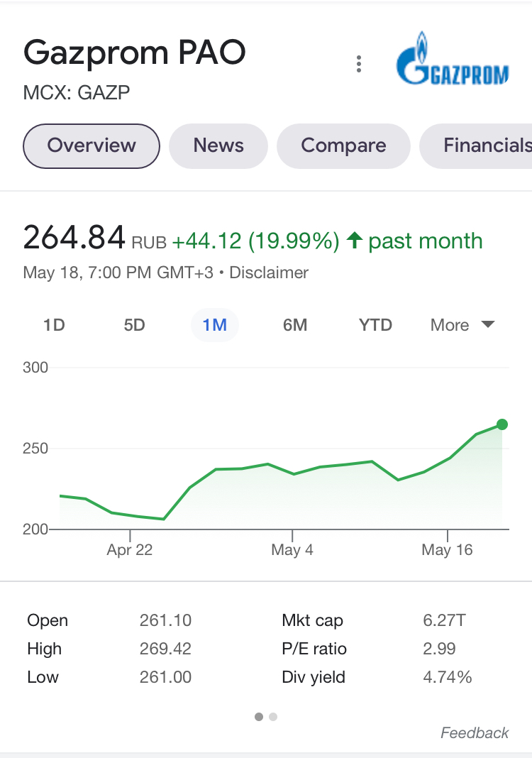Click the Mkt cap value 6.27T
The width and height of the screenshot is (532, 758).
pos(444,620)
